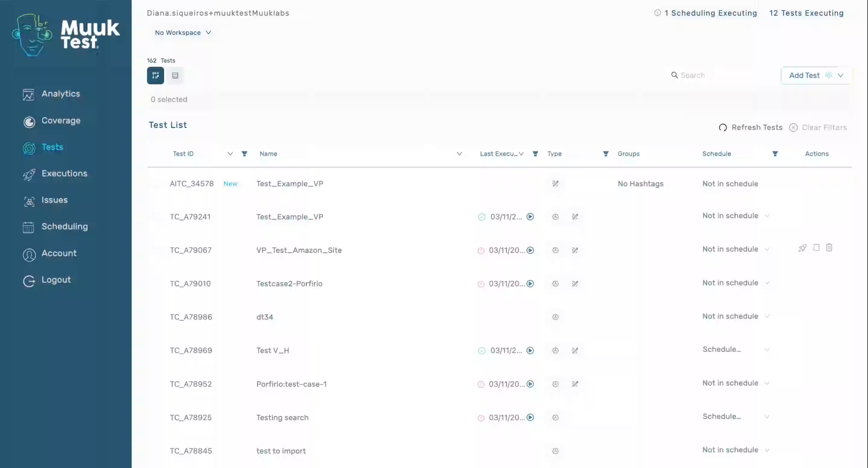The width and height of the screenshot is (868, 468).
Task: Play last execution of TC_A79241
Action: tap(530, 217)
